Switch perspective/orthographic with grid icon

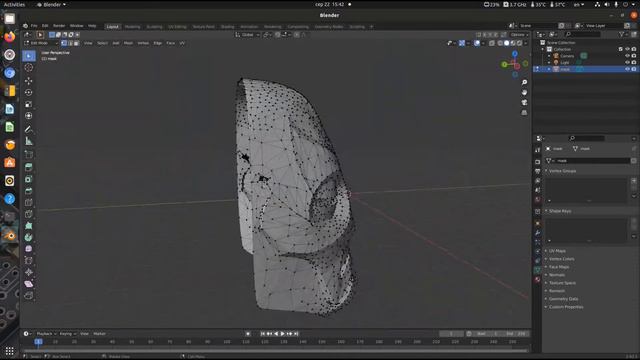pos(524,113)
